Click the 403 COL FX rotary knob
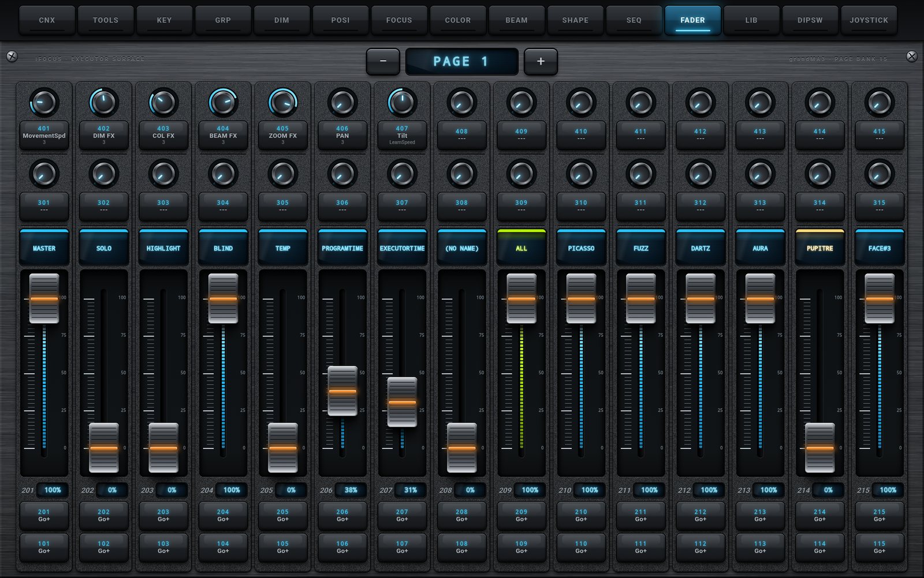 click(x=163, y=103)
